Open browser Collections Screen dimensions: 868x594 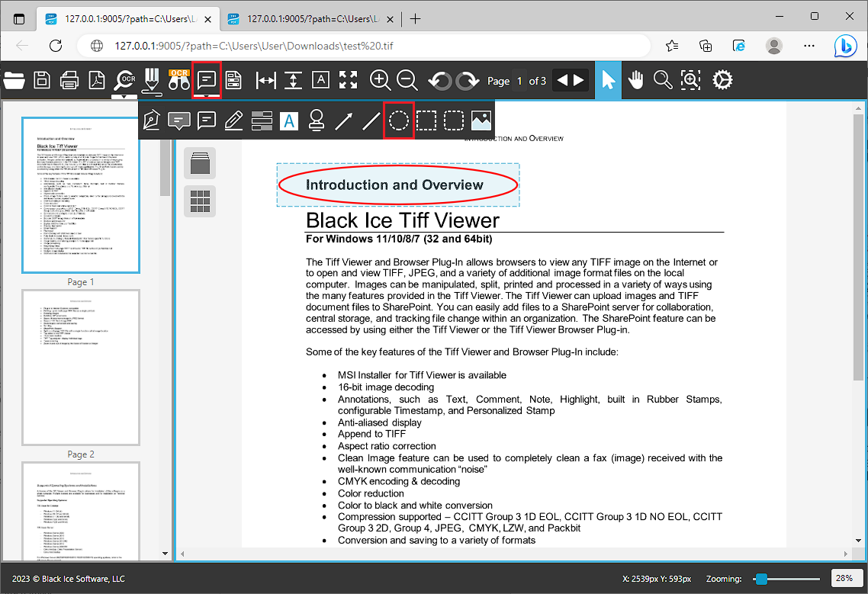pos(706,46)
